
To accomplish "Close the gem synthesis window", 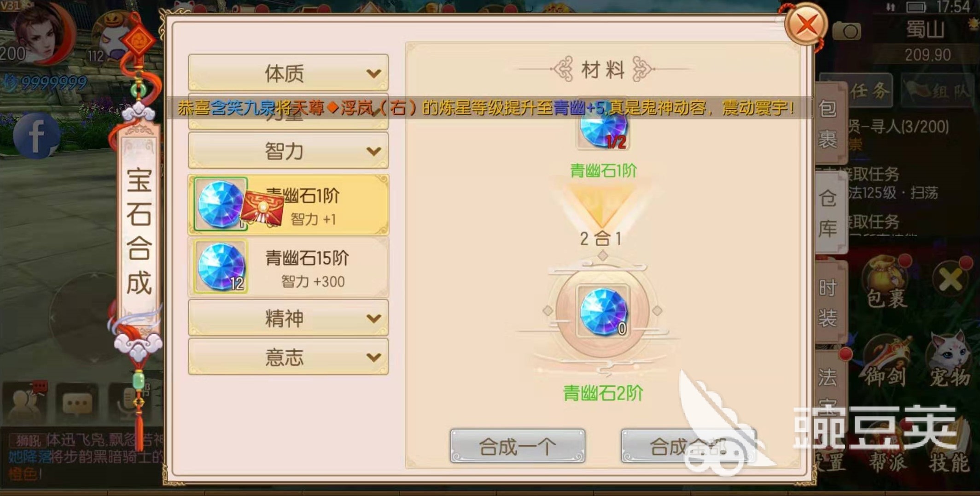I will 805,24.
